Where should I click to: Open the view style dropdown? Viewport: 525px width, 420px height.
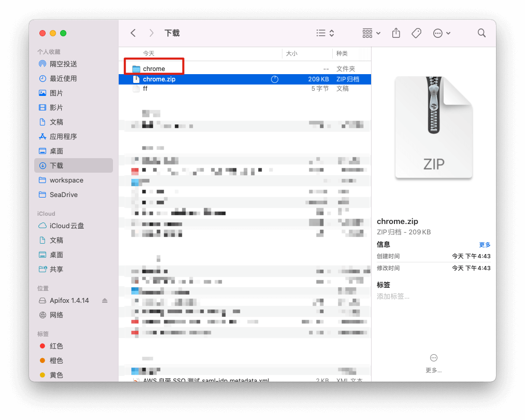(325, 33)
